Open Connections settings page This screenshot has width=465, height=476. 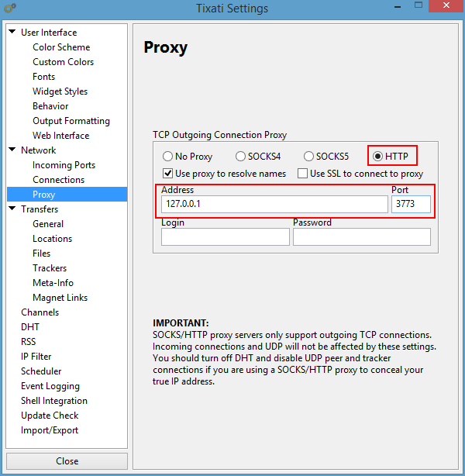[59, 180]
